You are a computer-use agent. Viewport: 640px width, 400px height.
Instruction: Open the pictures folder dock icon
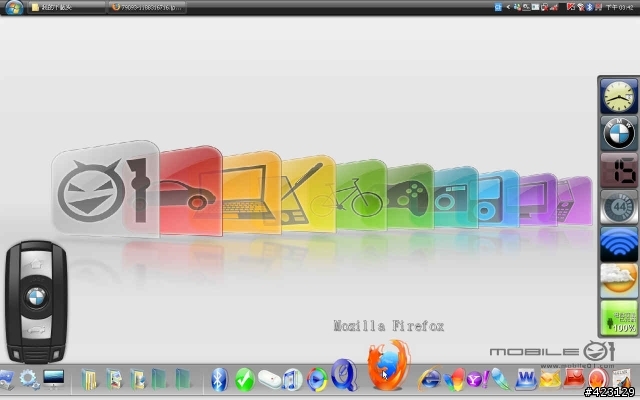114,379
